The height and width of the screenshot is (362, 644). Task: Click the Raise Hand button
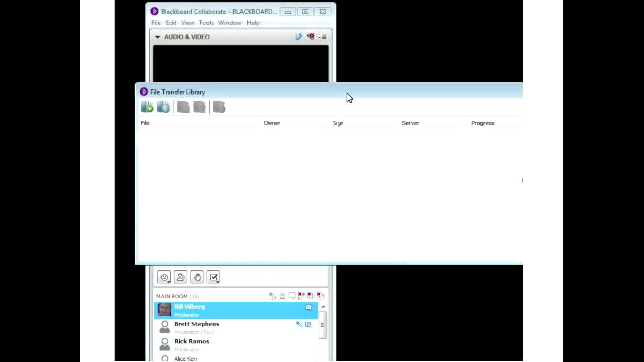click(197, 277)
